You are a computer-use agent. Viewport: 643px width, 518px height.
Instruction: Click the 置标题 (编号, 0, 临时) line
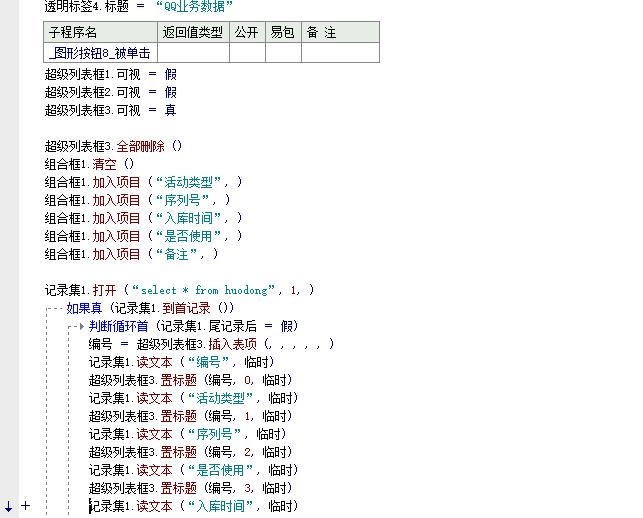[x=190, y=380]
